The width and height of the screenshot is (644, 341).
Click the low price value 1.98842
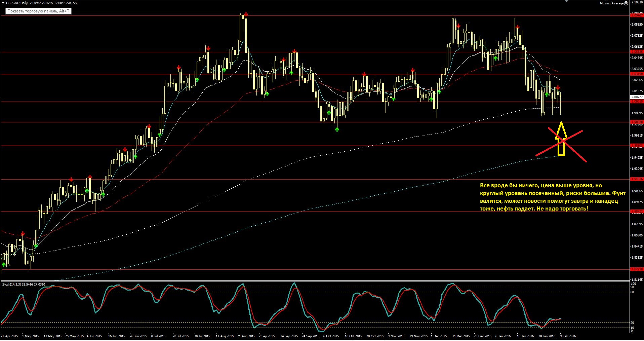coord(60,3)
